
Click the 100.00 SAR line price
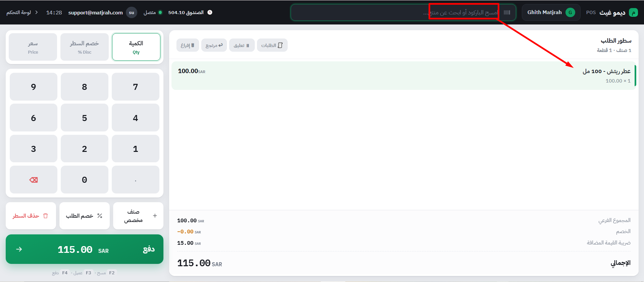(x=192, y=71)
